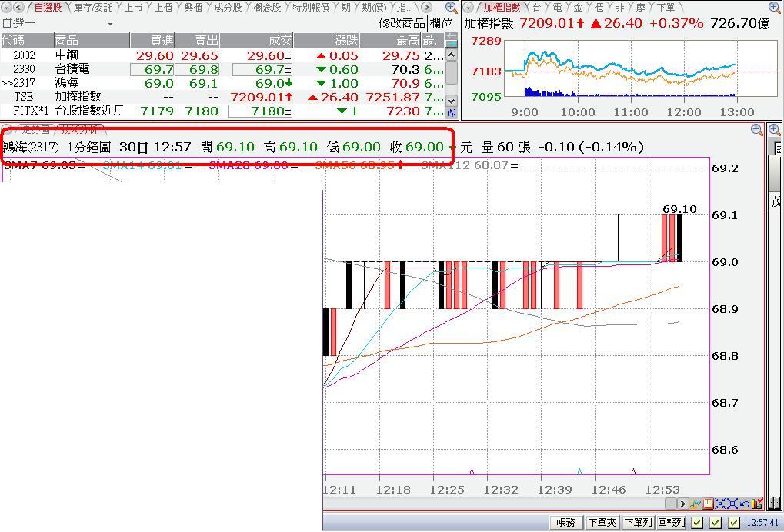
Task: Click the blue refresh icon below watchlist scrollbar
Action: coord(452,112)
